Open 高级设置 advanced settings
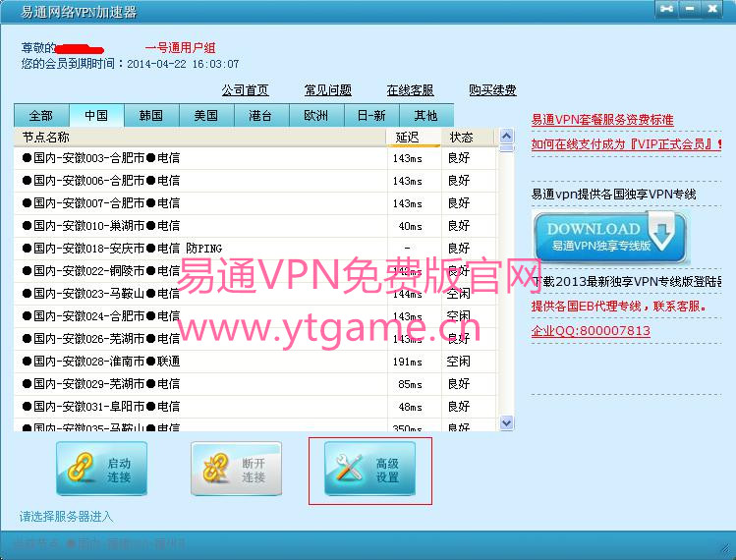 tap(369, 469)
